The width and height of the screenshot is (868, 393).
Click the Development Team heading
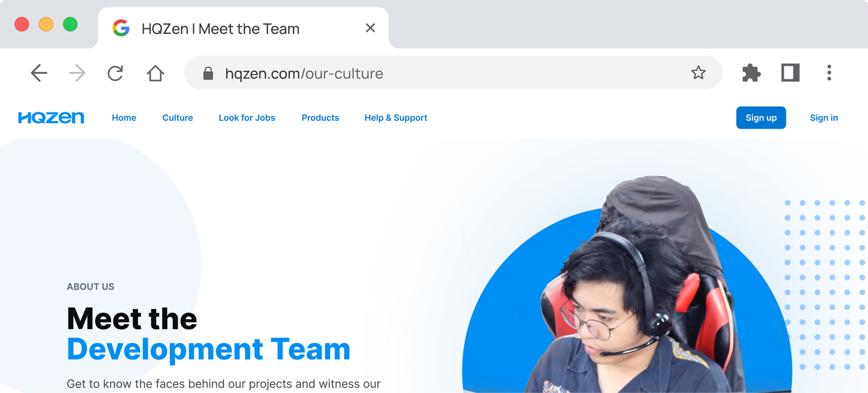pyautogui.click(x=208, y=350)
